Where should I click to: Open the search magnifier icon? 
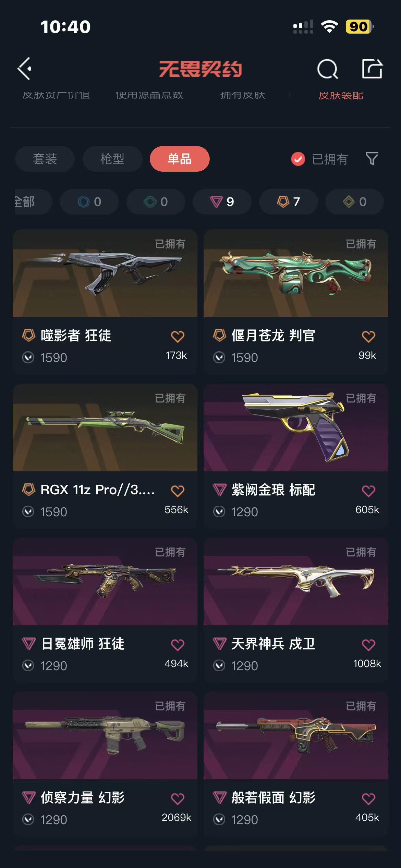[328, 69]
